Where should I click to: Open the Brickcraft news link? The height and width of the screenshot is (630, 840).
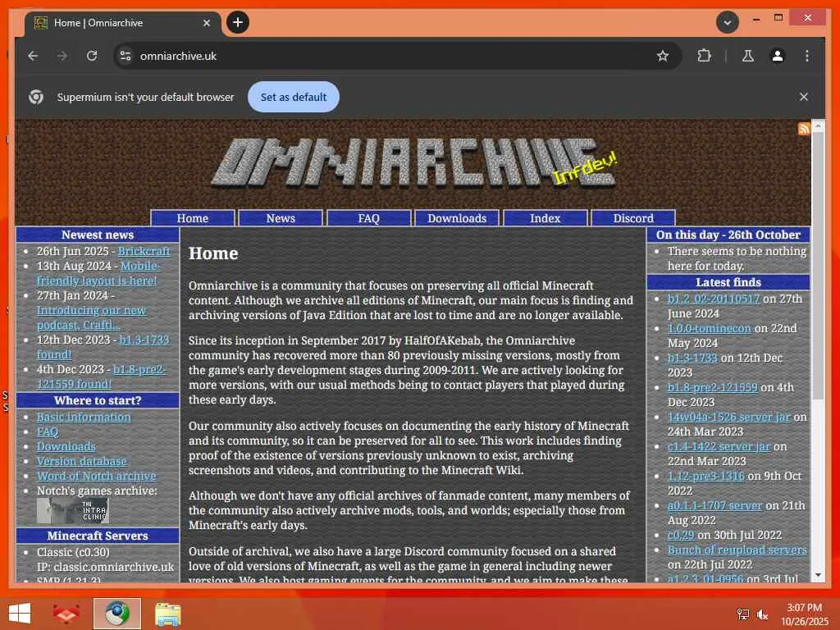[144, 251]
